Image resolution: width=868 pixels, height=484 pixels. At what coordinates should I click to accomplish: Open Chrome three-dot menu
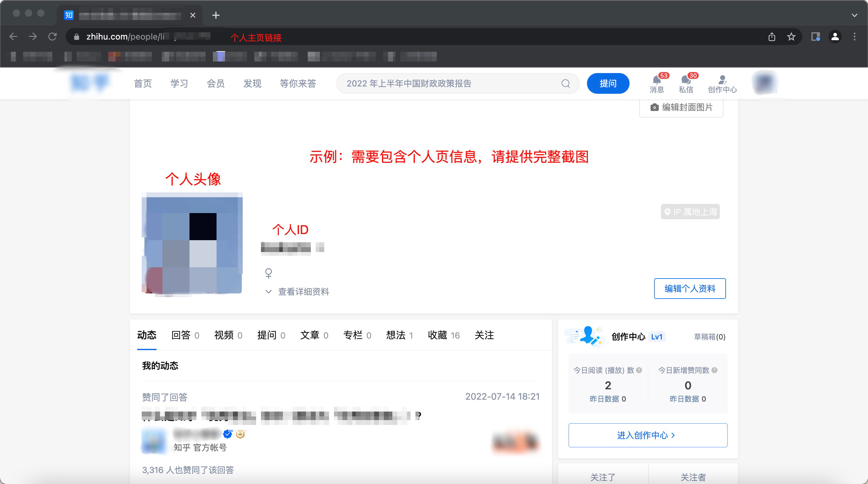[x=854, y=37]
